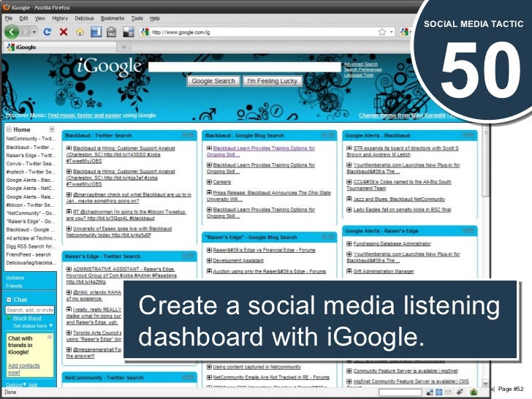Click the Add contacts now link
Viewport: 532px width, 399px height.
point(23,369)
